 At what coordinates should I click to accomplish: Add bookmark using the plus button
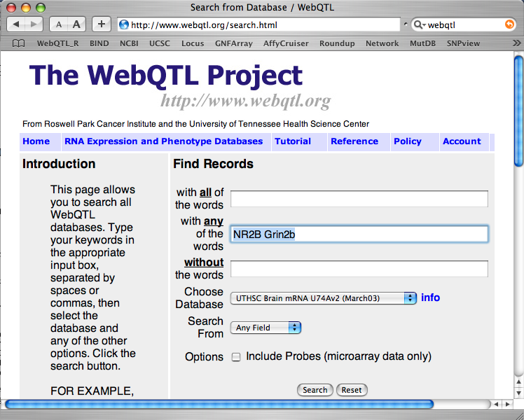point(102,24)
